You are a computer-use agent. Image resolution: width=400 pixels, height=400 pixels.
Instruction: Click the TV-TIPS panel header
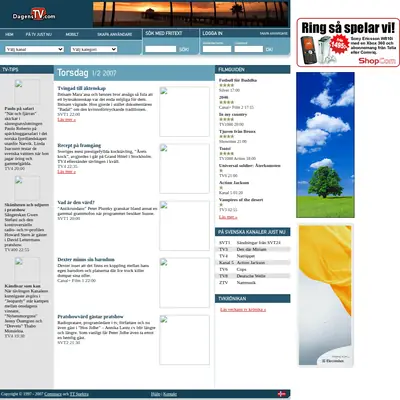click(x=27, y=69)
